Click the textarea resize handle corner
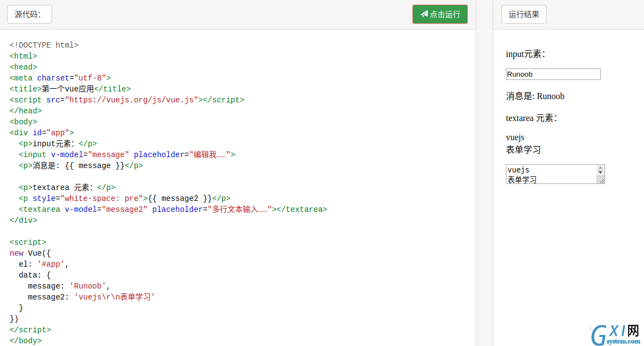The image size is (644, 346). pyautogui.click(x=602, y=181)
